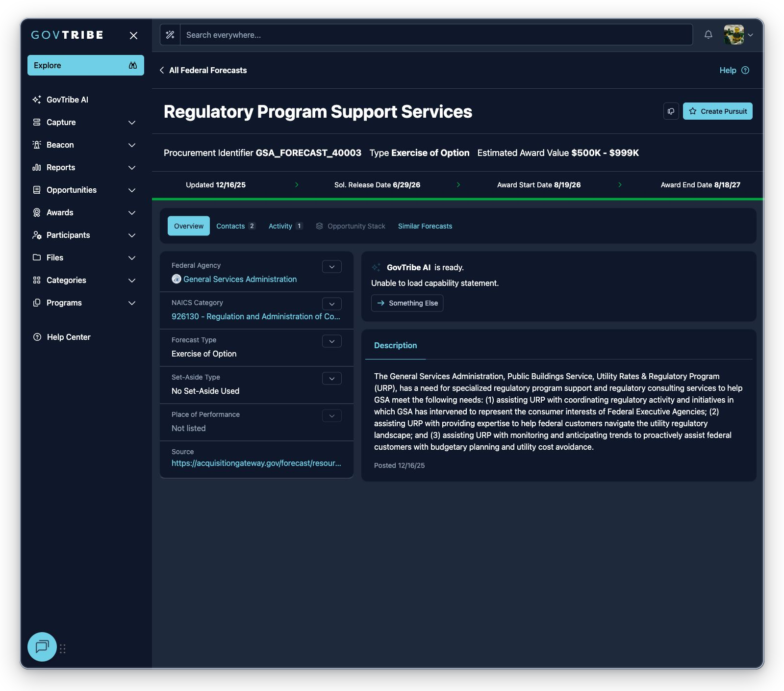Click the Help link at top right
784x691 pixels.
728,70
